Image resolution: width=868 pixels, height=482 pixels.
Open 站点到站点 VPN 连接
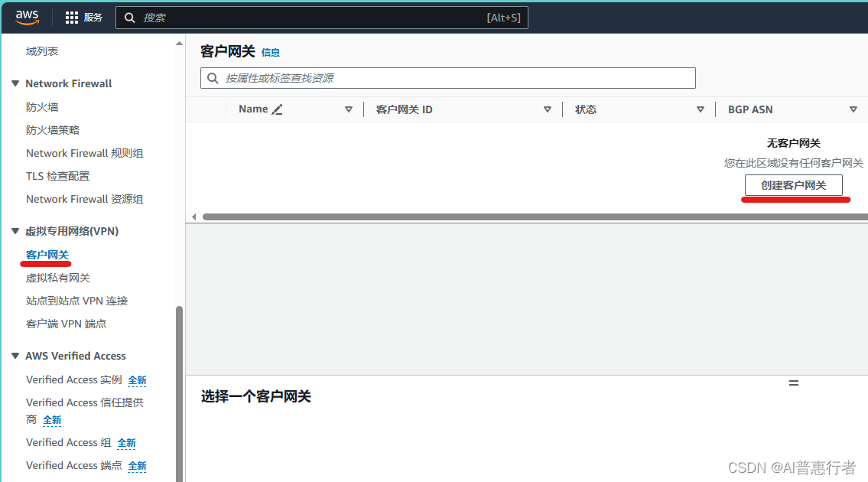77,301
